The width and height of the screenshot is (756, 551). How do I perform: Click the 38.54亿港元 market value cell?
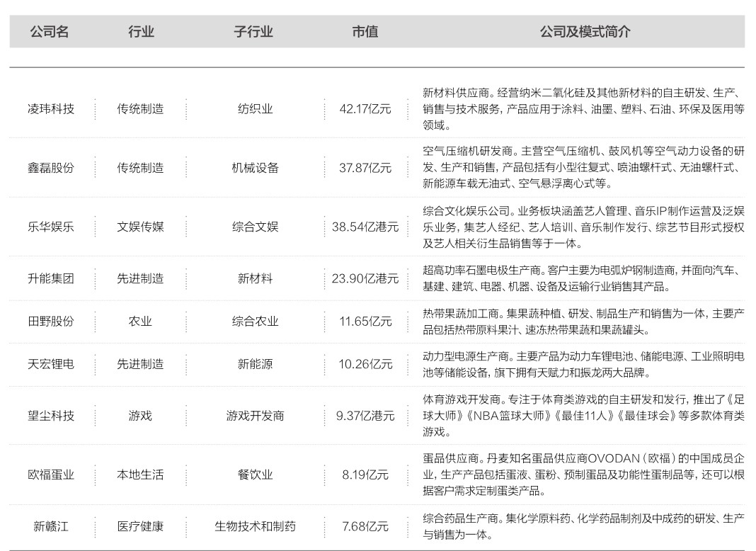pyautogui.click(x=365, y=227)
